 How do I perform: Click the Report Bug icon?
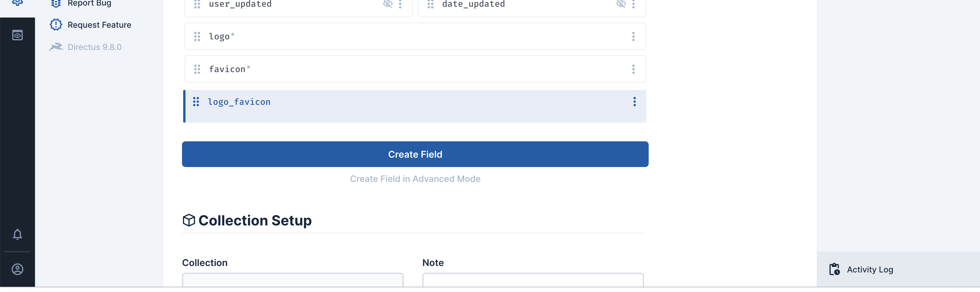tap(55, 3)
